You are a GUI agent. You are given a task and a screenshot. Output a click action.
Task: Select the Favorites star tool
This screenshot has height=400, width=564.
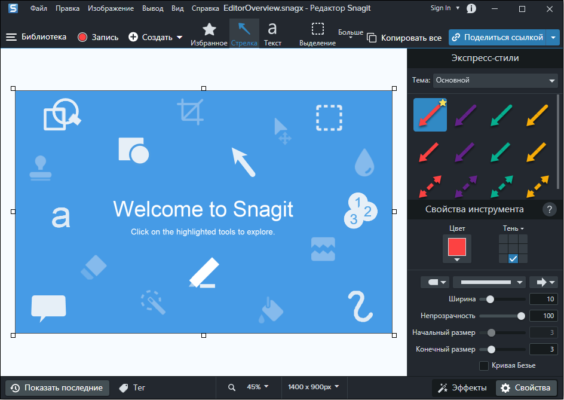(x=209, y=34)
